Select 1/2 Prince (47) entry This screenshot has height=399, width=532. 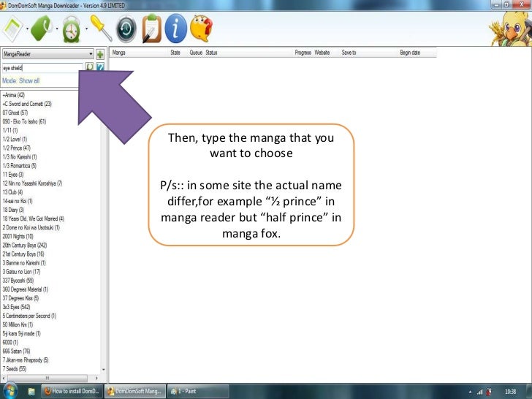pos(17,148)
